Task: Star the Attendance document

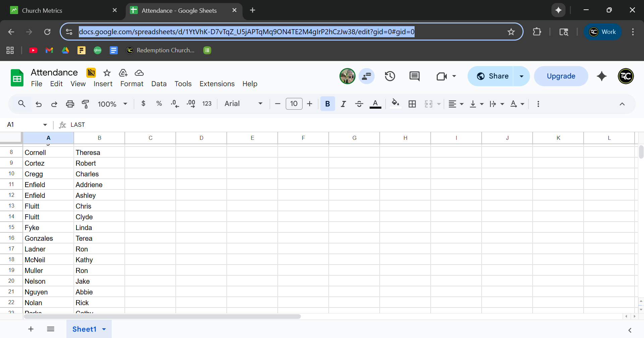Action: 107,73
